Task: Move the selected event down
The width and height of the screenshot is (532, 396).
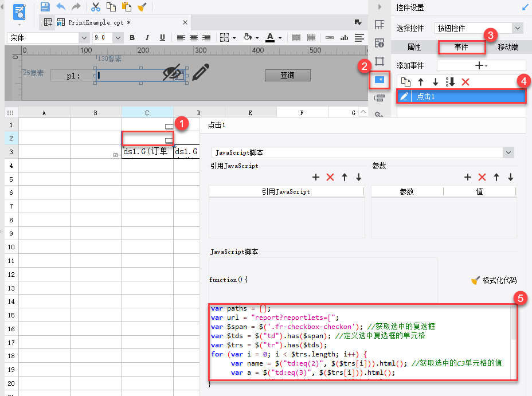Action: point(435,82)
